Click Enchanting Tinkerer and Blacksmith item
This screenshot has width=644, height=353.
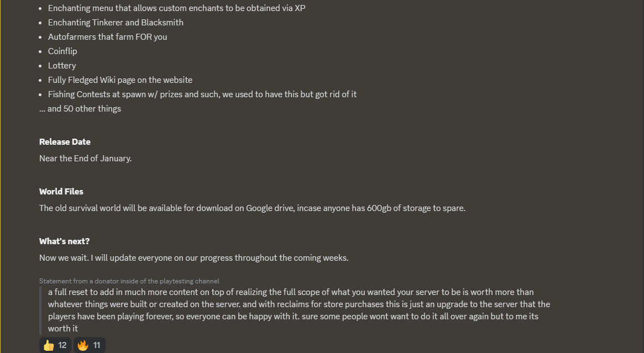[x=116, y=23]
